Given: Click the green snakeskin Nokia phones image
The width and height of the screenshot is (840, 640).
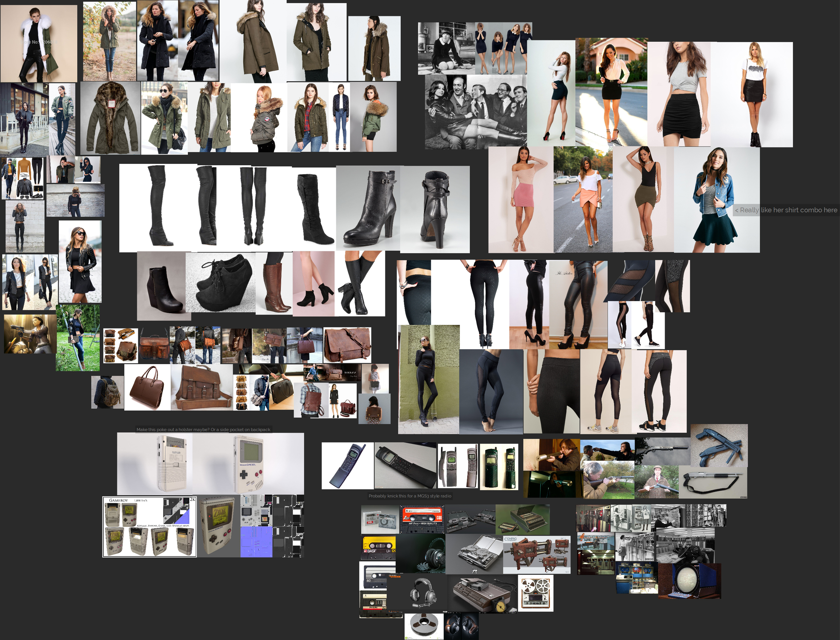Looking at the screenshot, I should [x=499, y=467].
